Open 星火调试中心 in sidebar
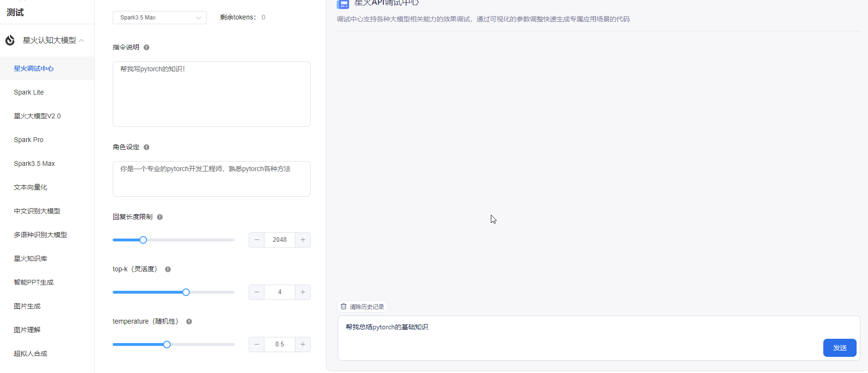This screenshot has width=868, height=373. pos(34,68)
